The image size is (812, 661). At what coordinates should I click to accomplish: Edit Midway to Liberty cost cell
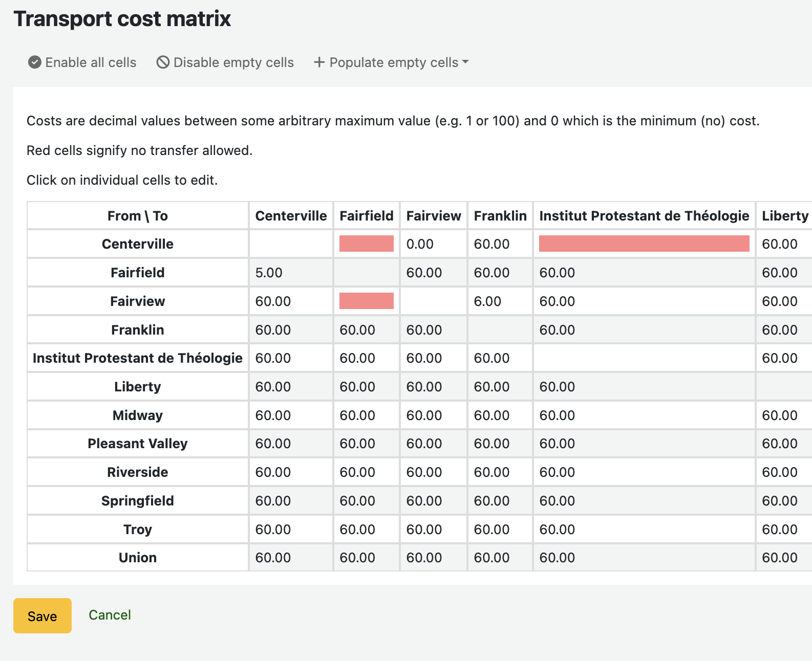(783, 415)
